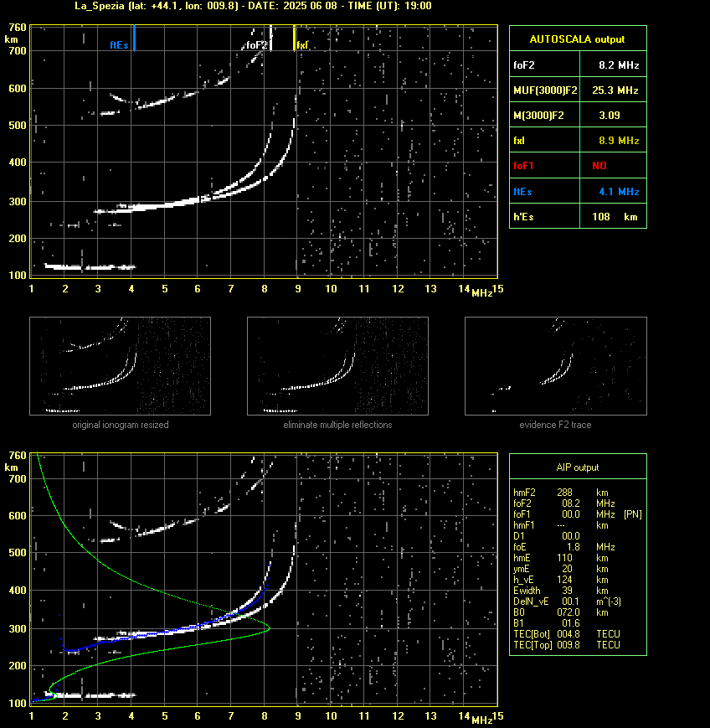Viewport: 710px width, 728px height.
Task: Click the h_vE 124 km row
Action: [561, 580]
